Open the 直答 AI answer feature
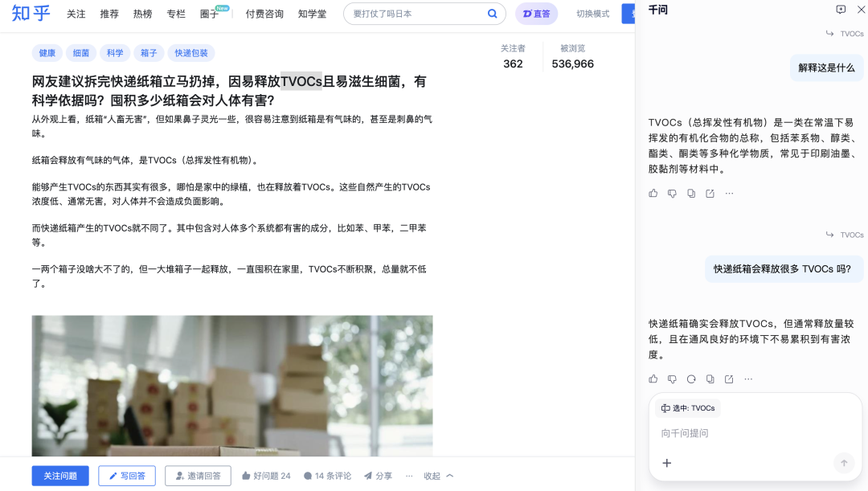868x491 pixels. pos(536,14)
